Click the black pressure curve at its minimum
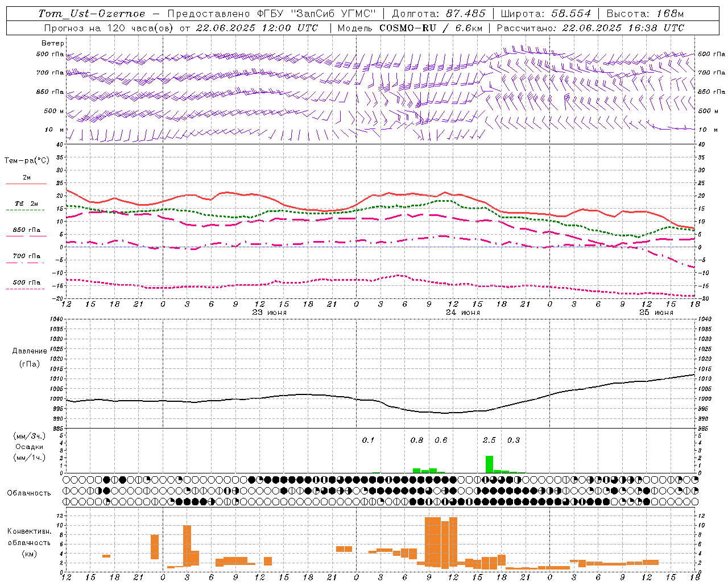 (445, 413)
